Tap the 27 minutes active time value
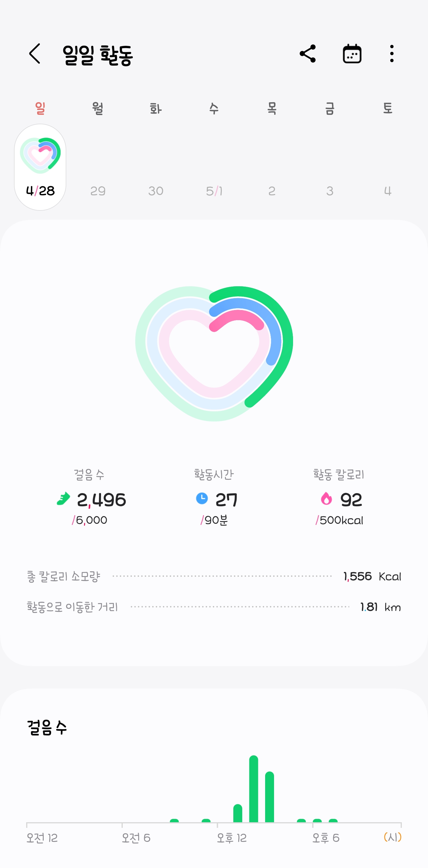 coord(226,500)
